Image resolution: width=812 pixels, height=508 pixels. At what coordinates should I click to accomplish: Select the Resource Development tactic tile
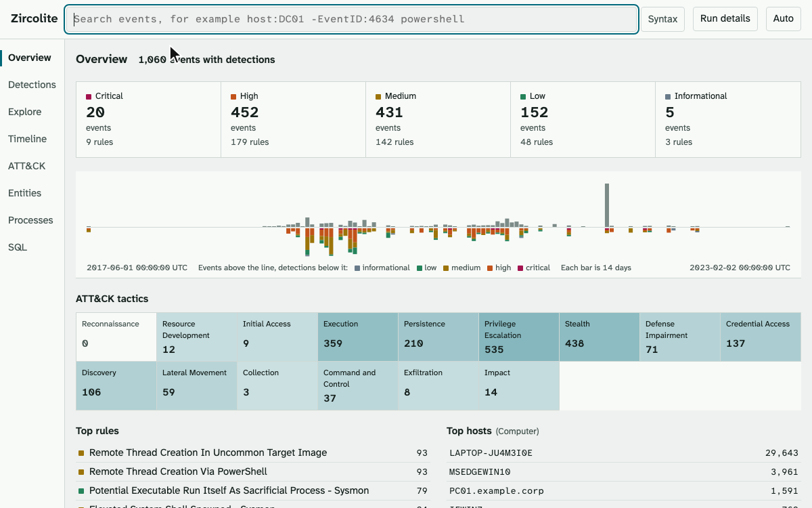point(197,337)
